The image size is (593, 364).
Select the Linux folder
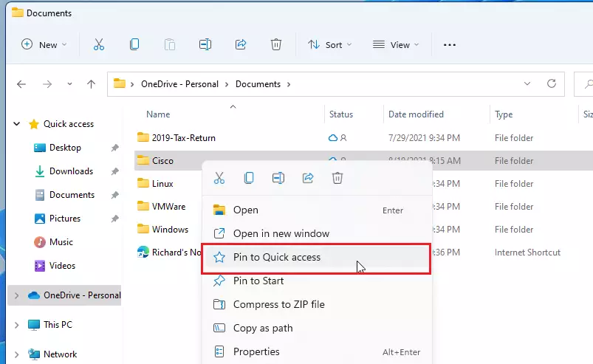pos(162,184)
